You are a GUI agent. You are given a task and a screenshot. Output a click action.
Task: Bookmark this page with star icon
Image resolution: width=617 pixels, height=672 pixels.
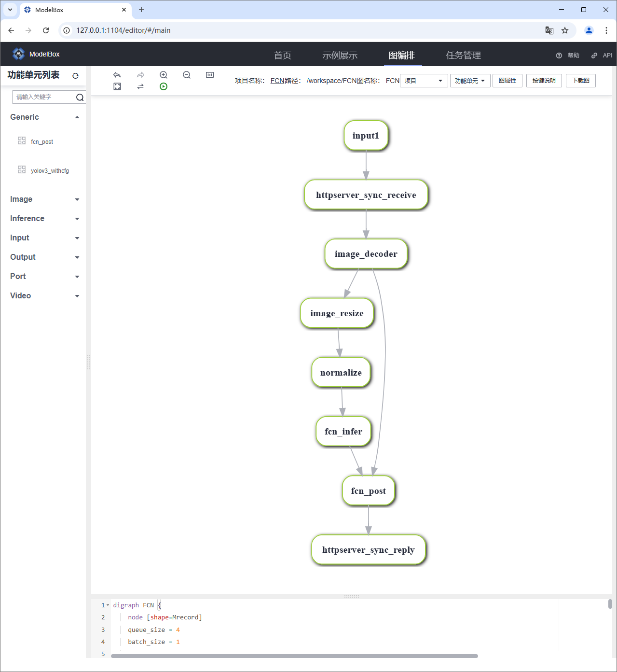pos(565,30)
